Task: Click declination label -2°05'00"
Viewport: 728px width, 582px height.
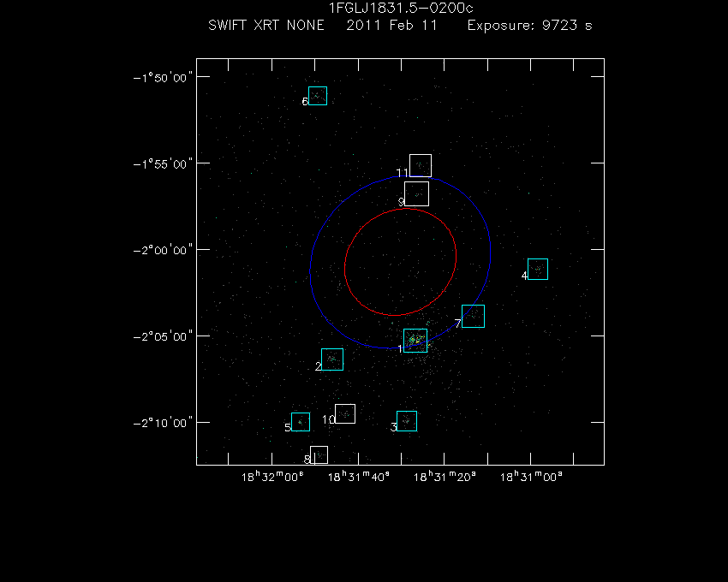Action: (x=163, y=336)
